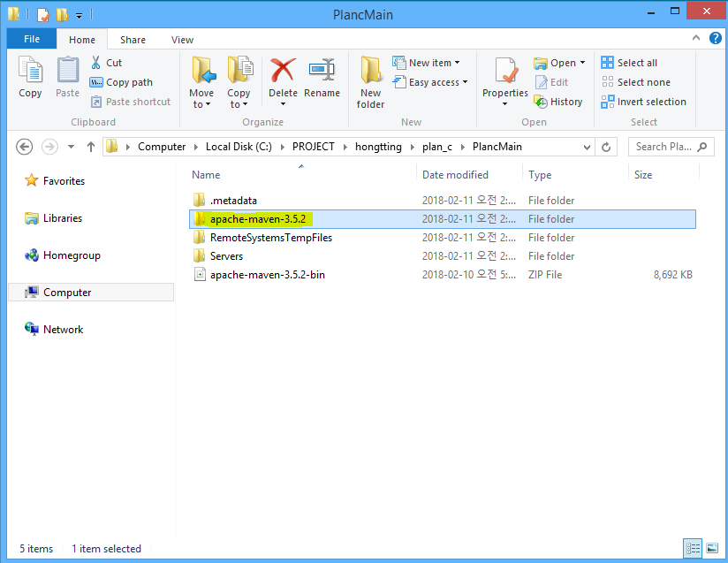The width and height of the screenshot is (728, 563).
Task: Click the Up one level arrow
Action: tap(90, 147)
